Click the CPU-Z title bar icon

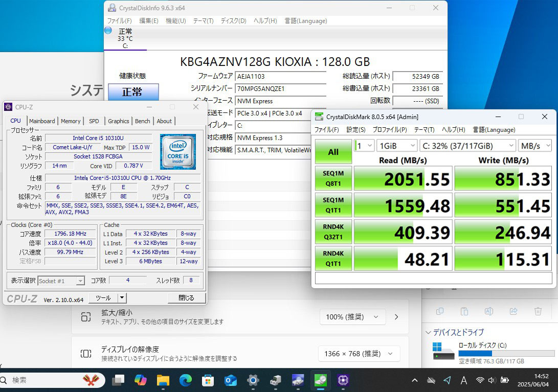[8, 107]
